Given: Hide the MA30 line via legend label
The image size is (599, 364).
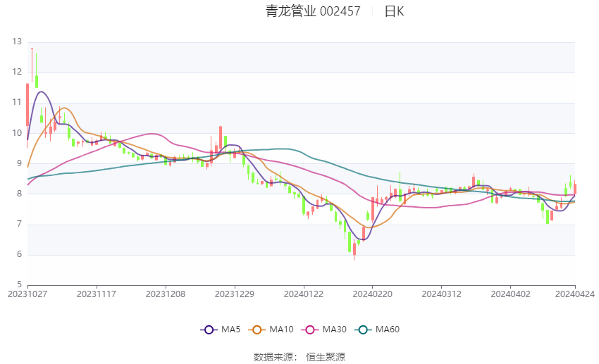Looking at the screenshot, I should click(334, 330).
